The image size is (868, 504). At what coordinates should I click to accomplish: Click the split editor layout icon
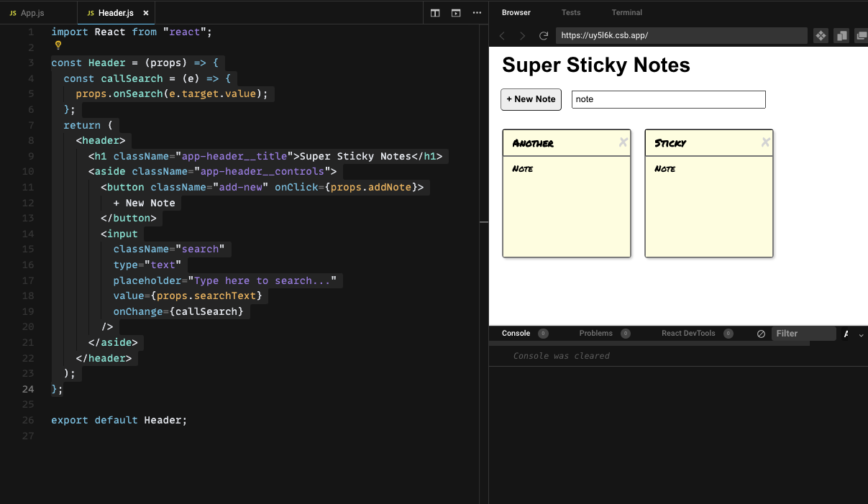tap(435, 13)
